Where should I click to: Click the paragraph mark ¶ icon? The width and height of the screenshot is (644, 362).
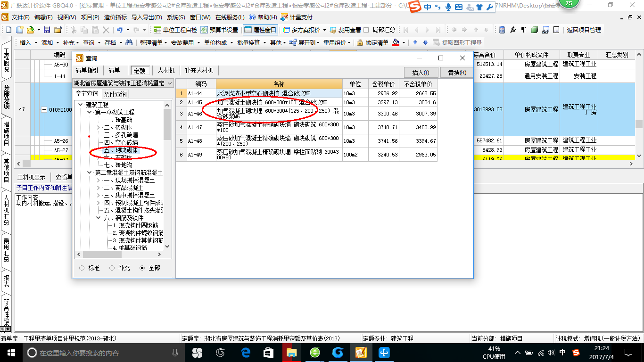(524, 30)
